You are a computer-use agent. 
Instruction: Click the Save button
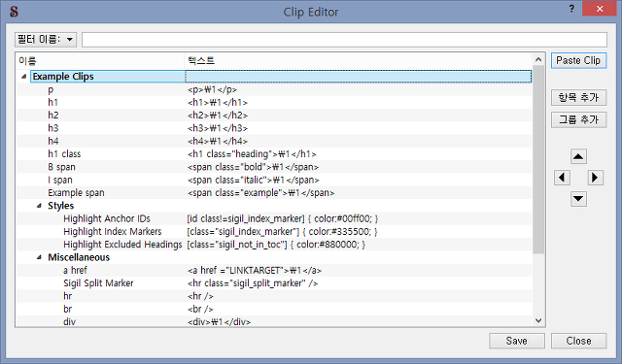click(517, 341)
